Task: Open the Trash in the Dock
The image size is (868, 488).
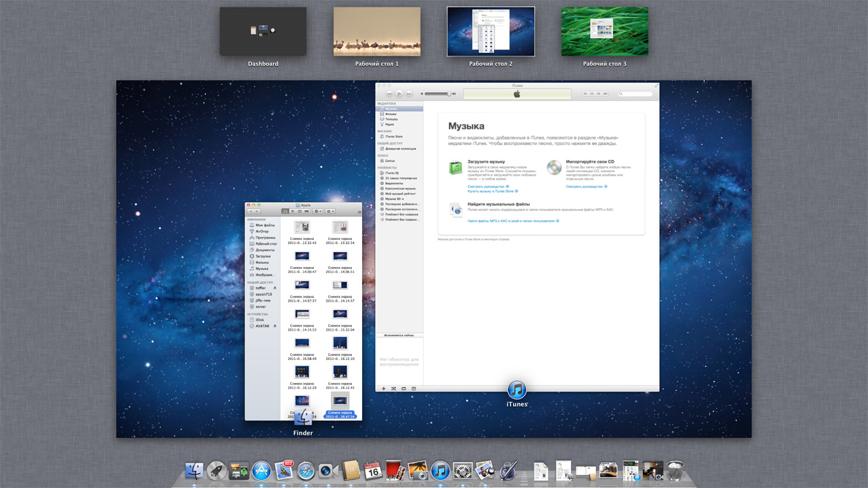Action: coord(675,471)
